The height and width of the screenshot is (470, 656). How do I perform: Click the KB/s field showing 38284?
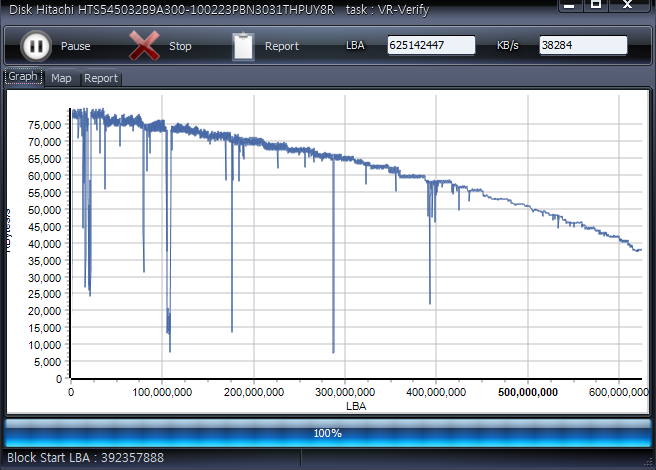click(582, 45)
